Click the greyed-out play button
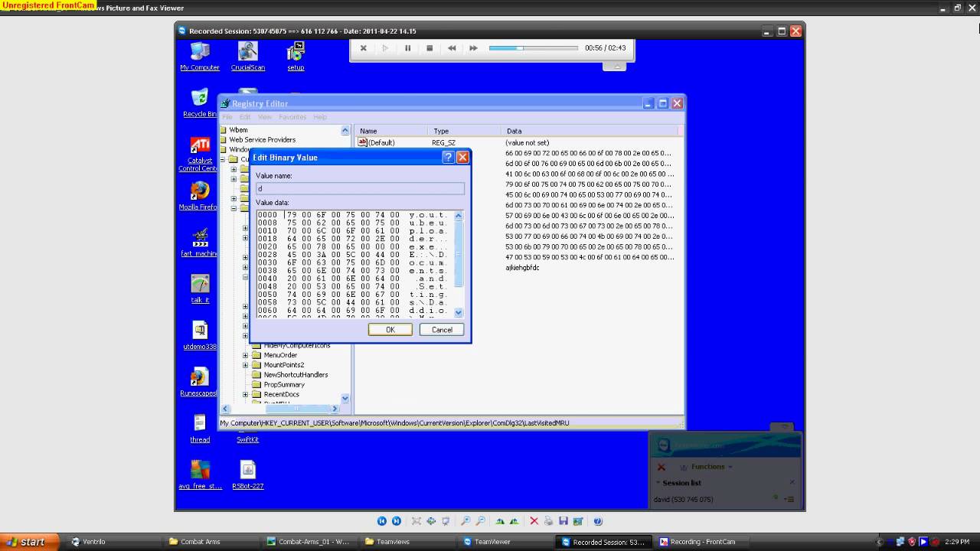This screenshot has height=551, width=980. point(385,48)
